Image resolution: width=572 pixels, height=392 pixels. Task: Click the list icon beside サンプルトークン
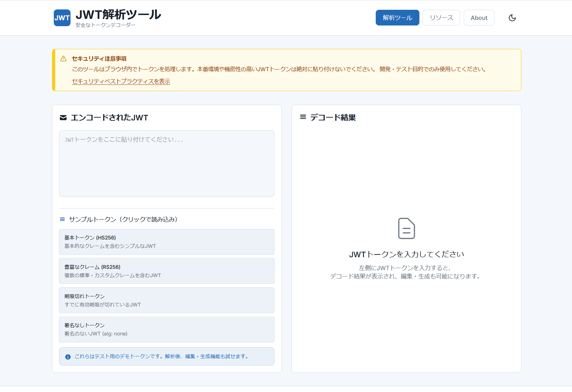pos(63,219)
